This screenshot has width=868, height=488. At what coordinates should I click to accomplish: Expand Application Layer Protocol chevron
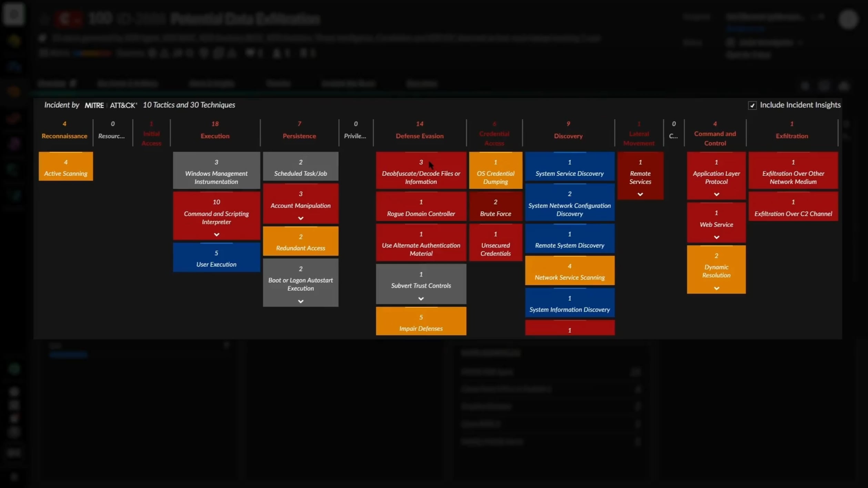coord(716,194)
